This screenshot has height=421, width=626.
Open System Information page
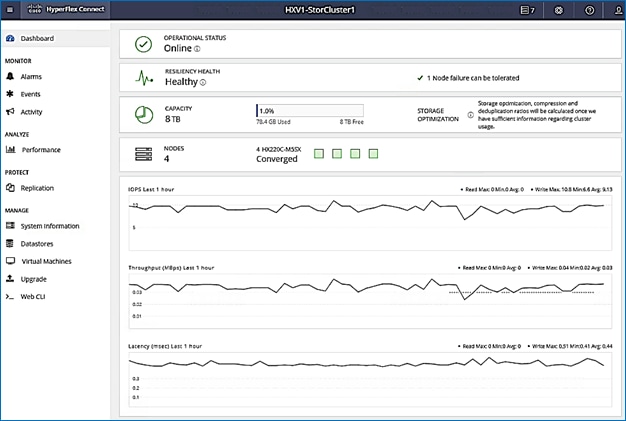tap(50, 226)
